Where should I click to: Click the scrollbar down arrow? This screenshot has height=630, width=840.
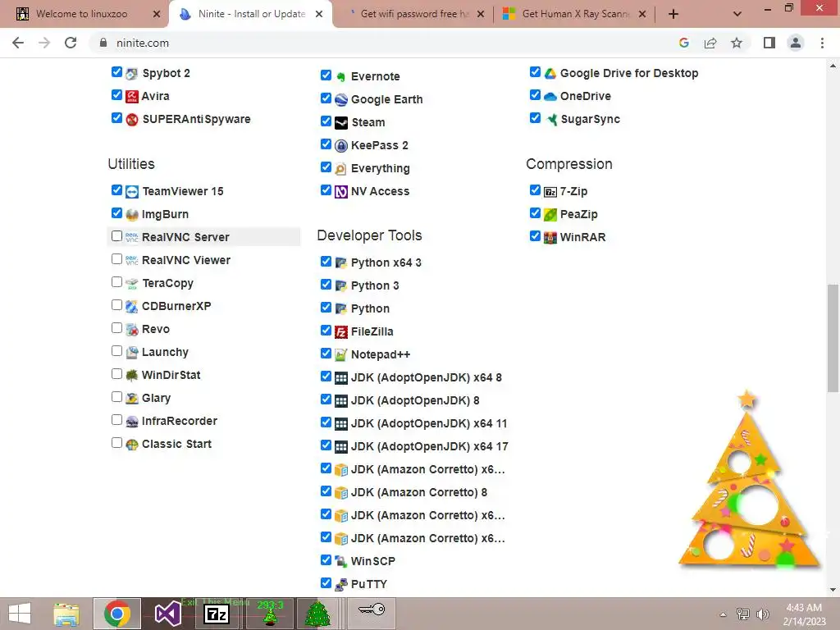pos(833,590)
